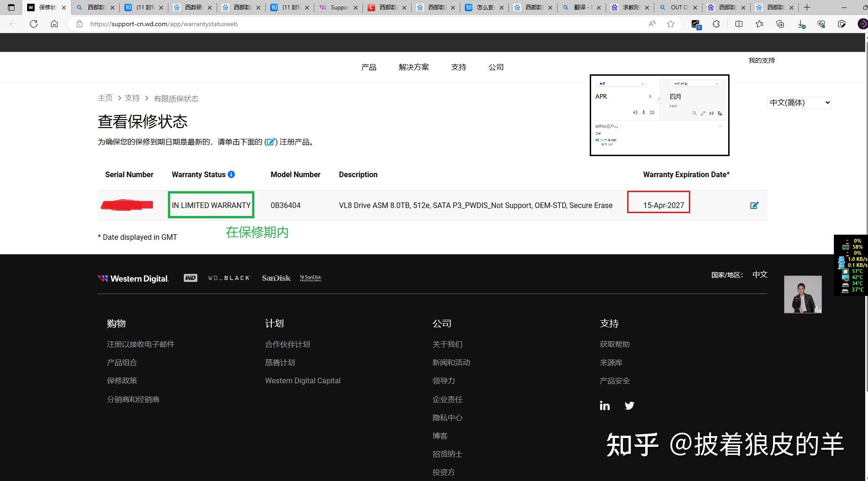Click the web capture screenshot icon
The width and height of the screenshot is (868, 481).
point(842,24)
